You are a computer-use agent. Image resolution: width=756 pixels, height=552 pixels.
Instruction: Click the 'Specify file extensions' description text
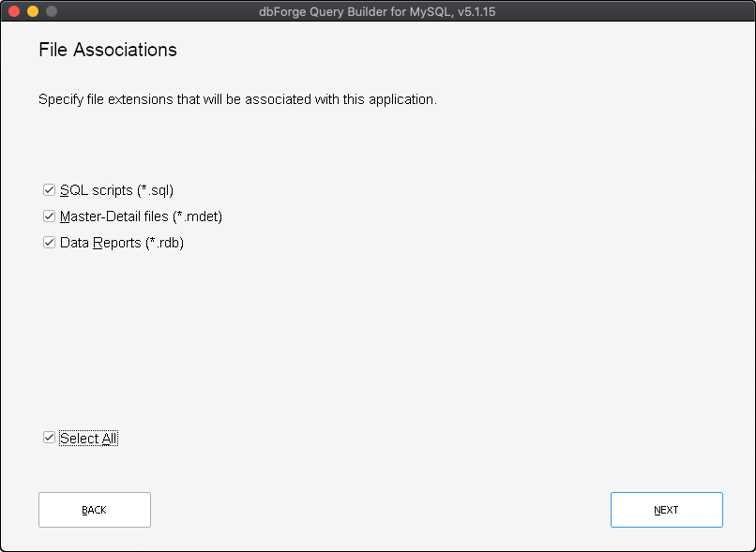tap(237, 99)
